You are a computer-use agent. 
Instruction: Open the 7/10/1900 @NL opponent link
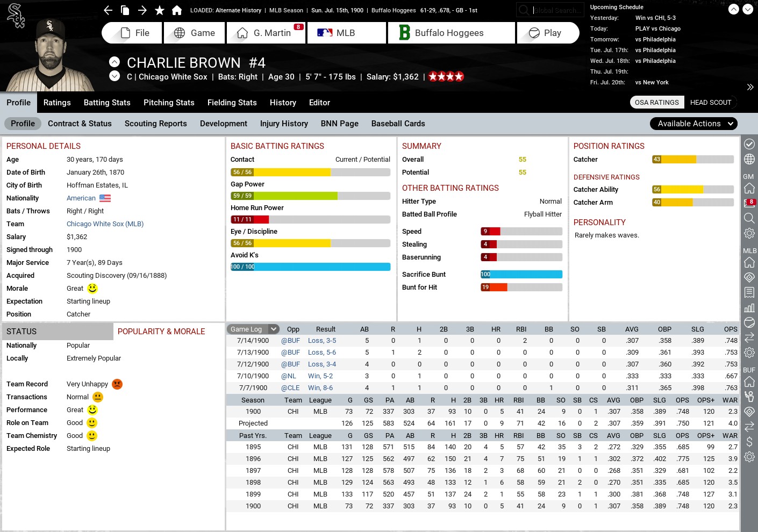(289, 376)
